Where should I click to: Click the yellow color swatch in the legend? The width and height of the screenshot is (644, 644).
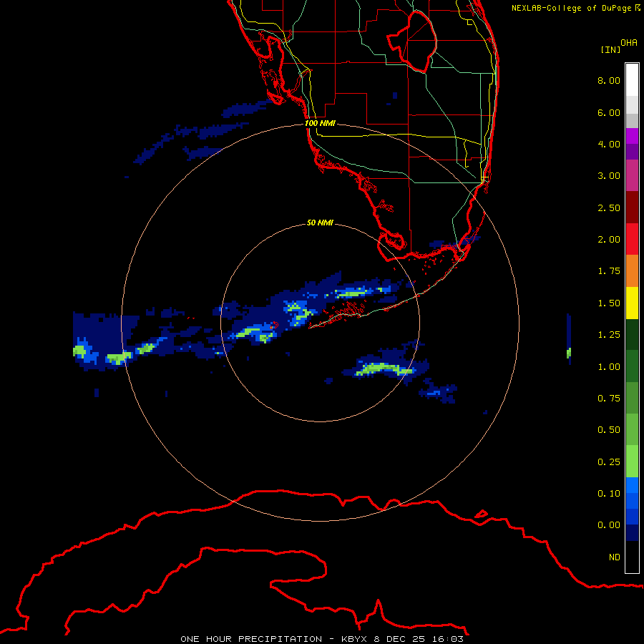click(632, 303)
